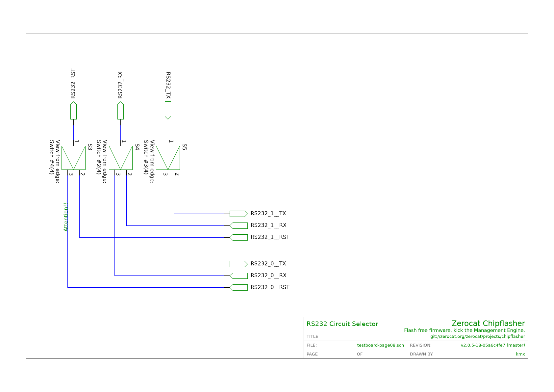Click the RS232_0__RST port symbol
The height and width of the screenshot is (392, 554).
239,287
